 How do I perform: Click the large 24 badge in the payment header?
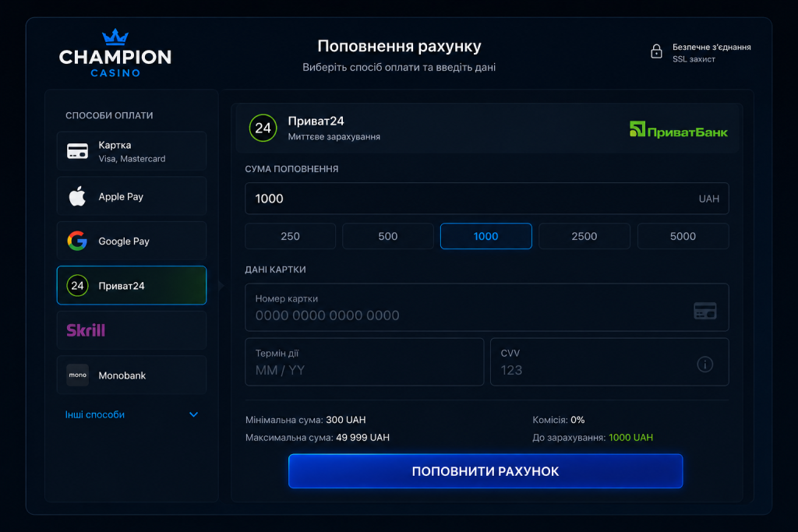[x=263, y=128]
